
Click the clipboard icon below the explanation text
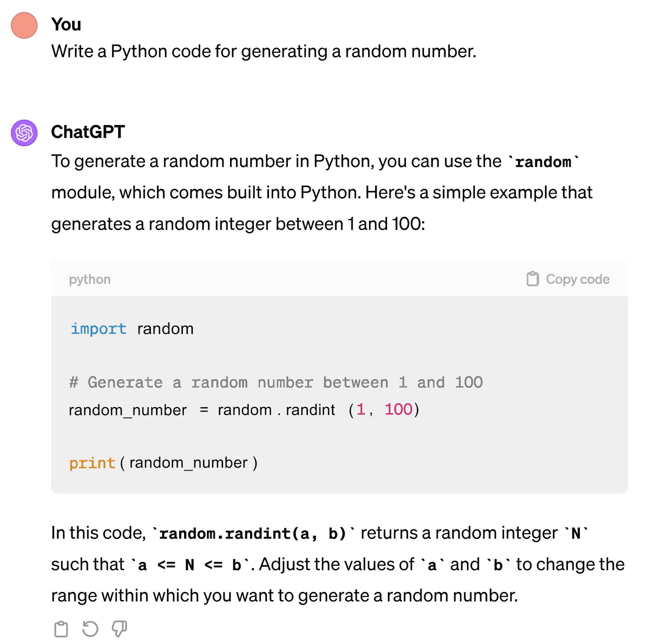pos(61,628)
